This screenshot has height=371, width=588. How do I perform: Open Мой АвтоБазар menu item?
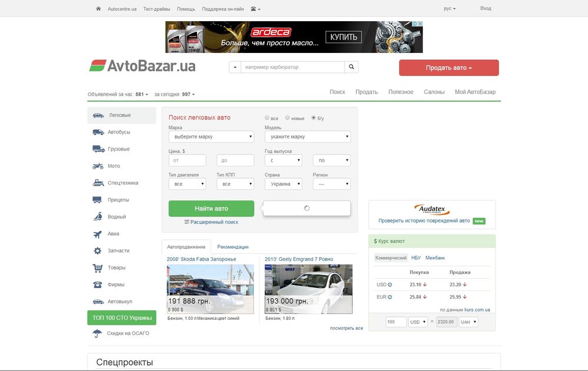475,92
